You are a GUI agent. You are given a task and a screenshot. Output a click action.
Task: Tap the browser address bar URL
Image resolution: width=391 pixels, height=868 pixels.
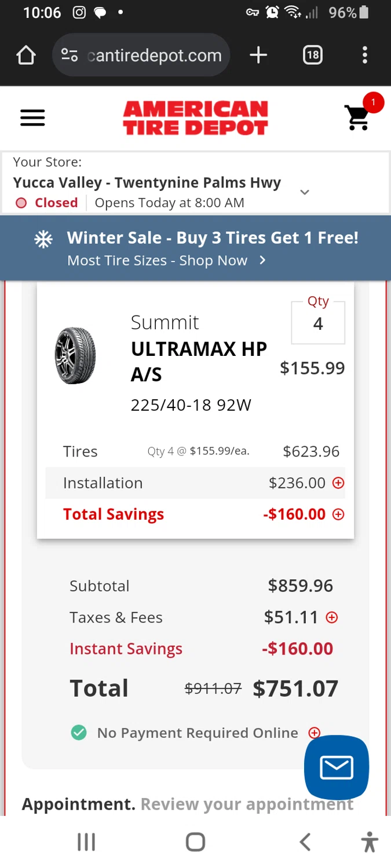point(154,56)
